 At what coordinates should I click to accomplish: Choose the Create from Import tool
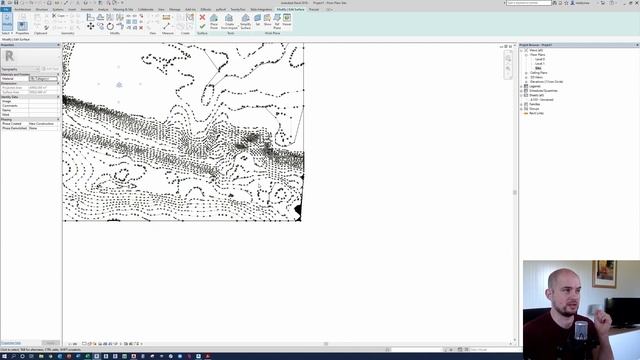pos(229,21)
